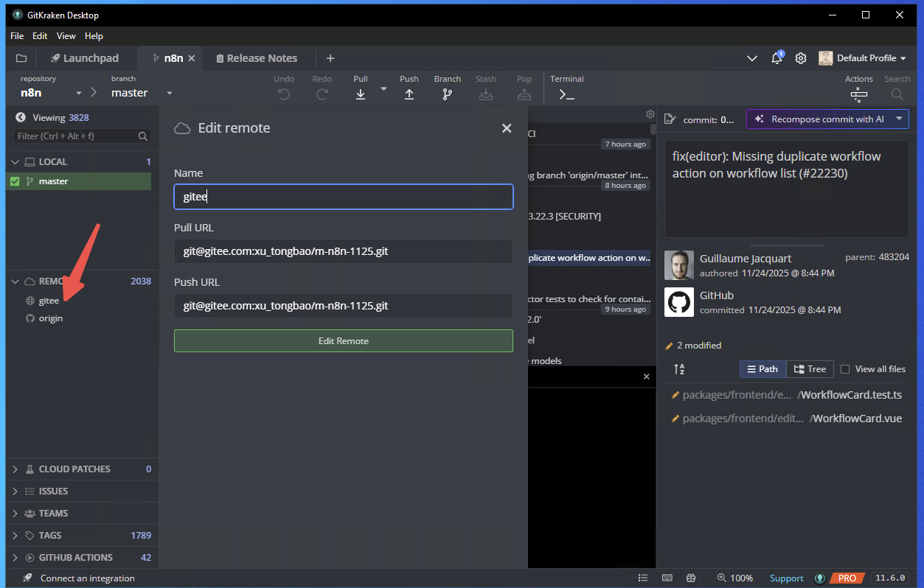Open the tab list chevron in the top bar
Viewport: 924px width, 588px height.
pos(752,58)
